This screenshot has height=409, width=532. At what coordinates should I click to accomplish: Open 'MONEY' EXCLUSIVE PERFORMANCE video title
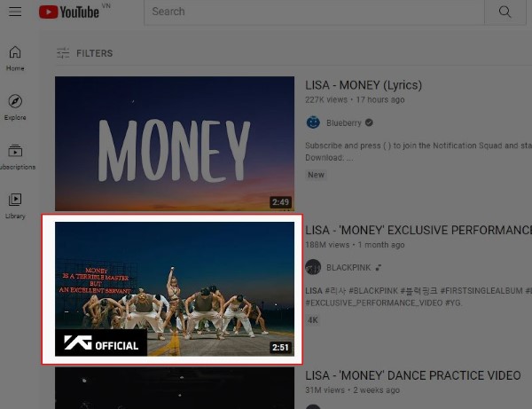(x=419, y=230)
